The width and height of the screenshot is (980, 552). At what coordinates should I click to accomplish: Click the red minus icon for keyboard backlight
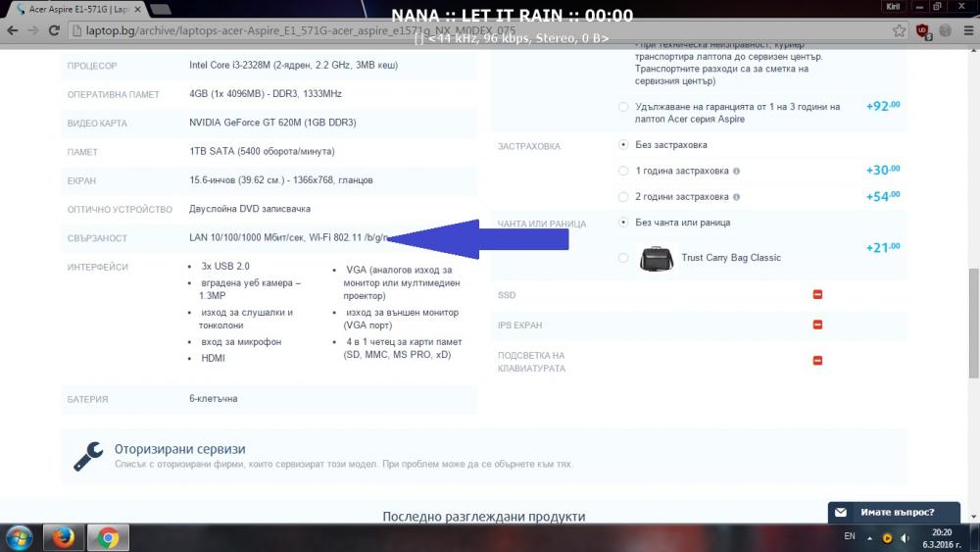click(x=817, y=361)
